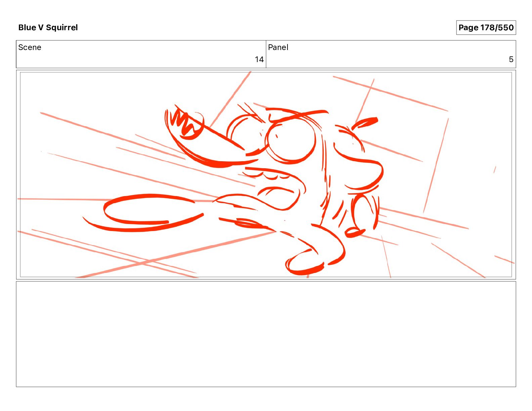Click the 'Blue V Squirrel' project title

click(x=48, y=28)
